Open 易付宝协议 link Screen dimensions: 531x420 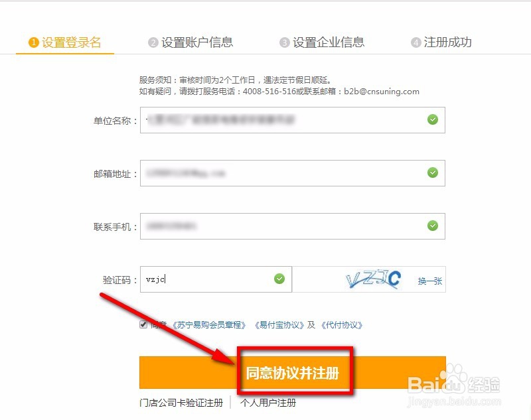click(x=279, y=325)
